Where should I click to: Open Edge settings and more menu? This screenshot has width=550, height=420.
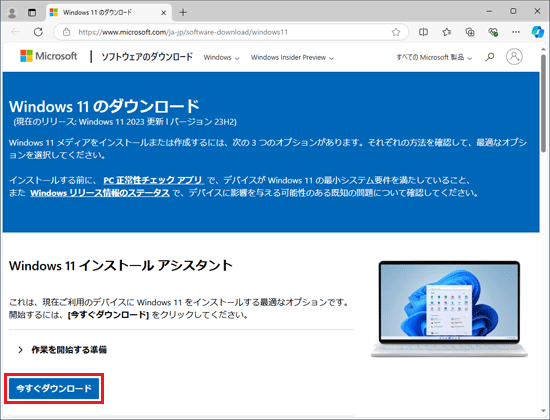coord(516,32)
